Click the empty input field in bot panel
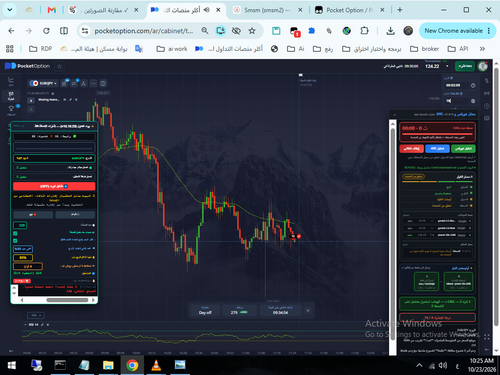This screenshot has height=375, width=500. coord(54,147)
